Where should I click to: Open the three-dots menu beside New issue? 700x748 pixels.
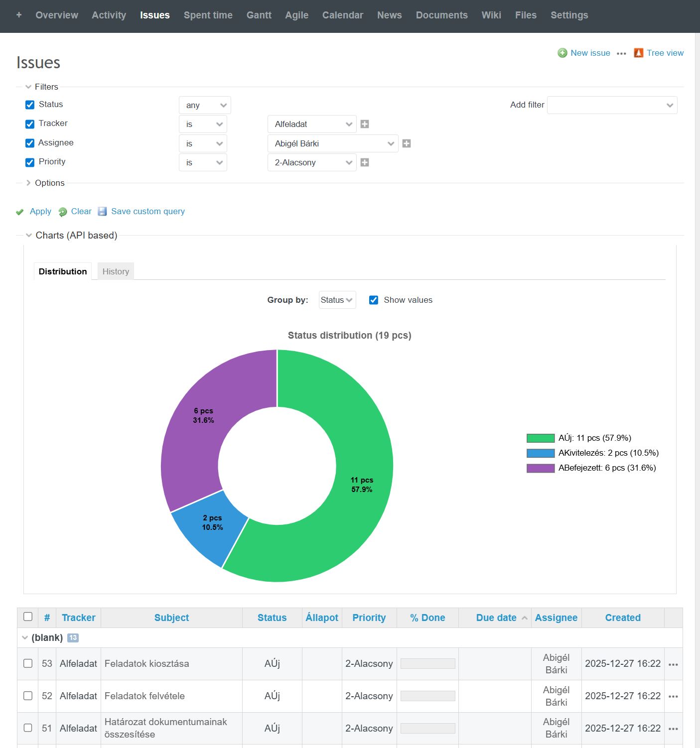coord(621,53)
